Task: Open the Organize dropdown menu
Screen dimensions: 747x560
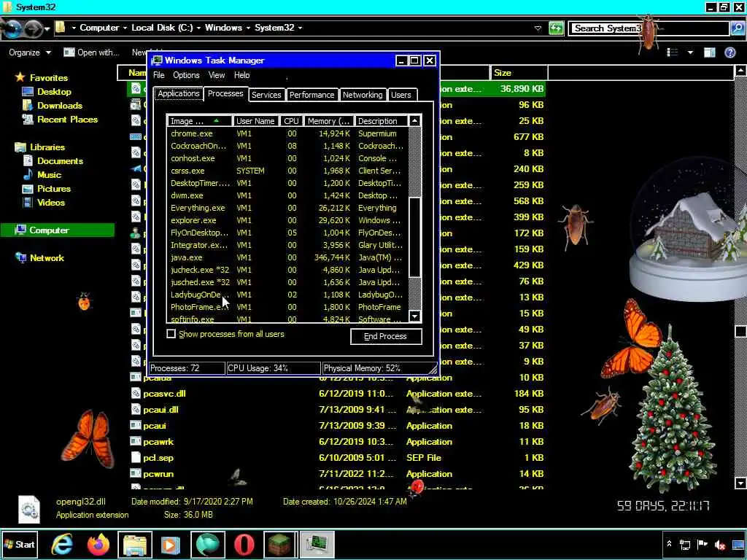Action: [29, 52]
